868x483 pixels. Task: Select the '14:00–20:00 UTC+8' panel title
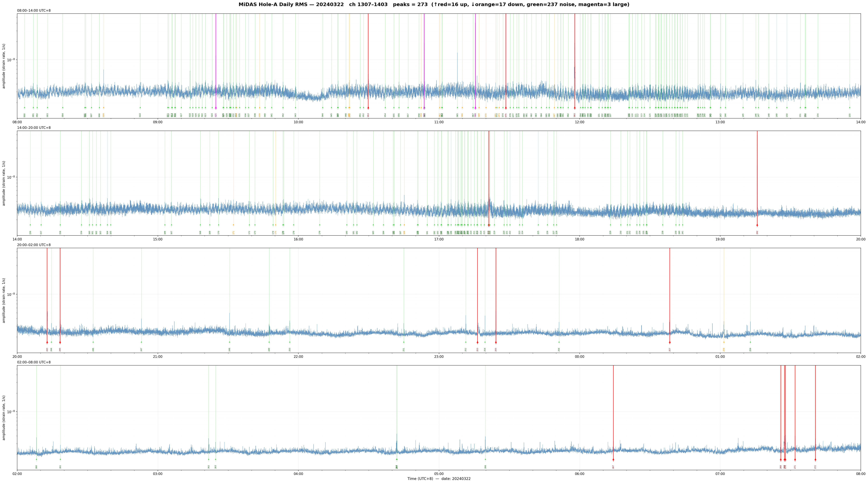point(34,128)
